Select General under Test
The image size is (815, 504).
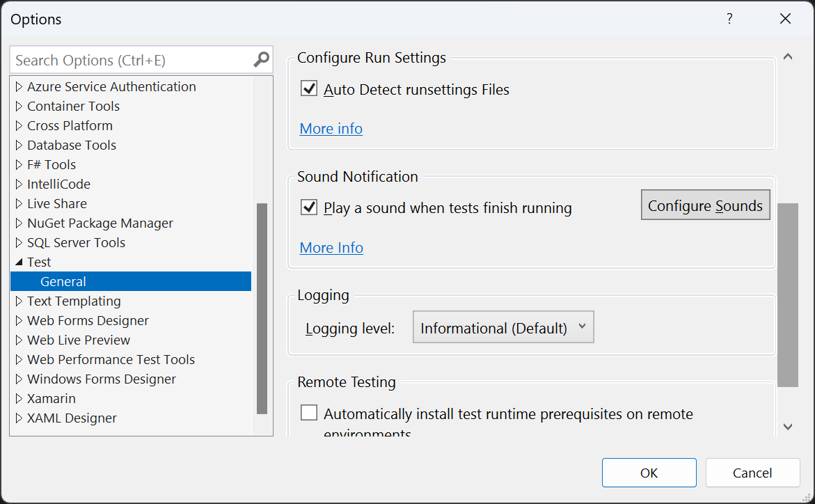(130, 281)
